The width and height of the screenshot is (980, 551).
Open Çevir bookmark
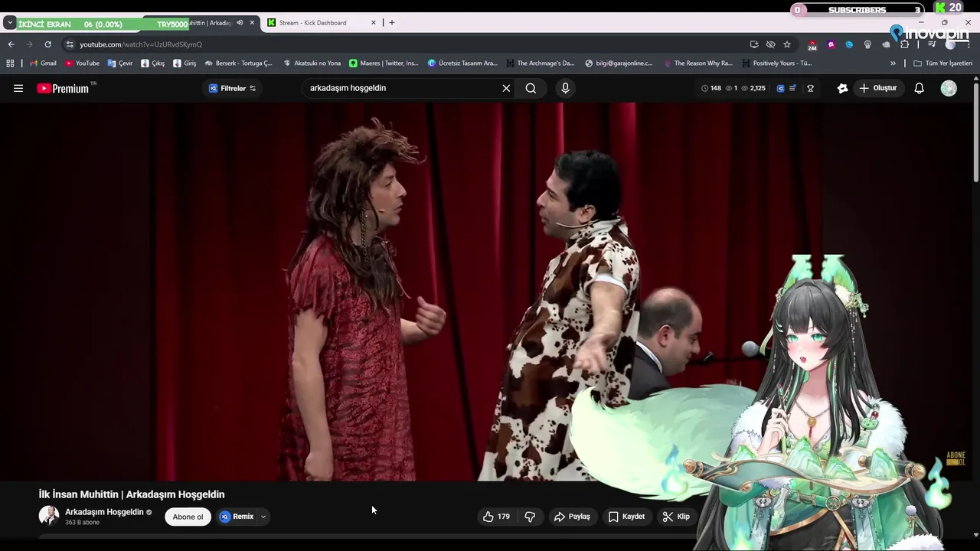point(120,64)
